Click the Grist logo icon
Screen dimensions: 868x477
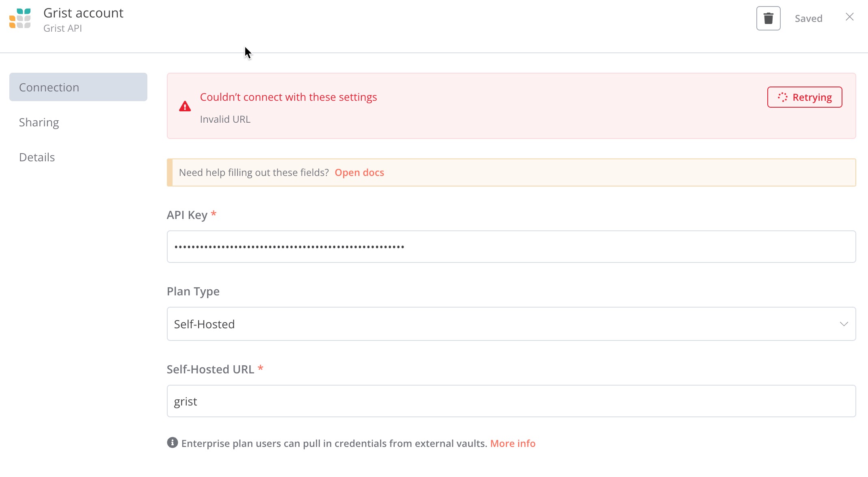20,19
